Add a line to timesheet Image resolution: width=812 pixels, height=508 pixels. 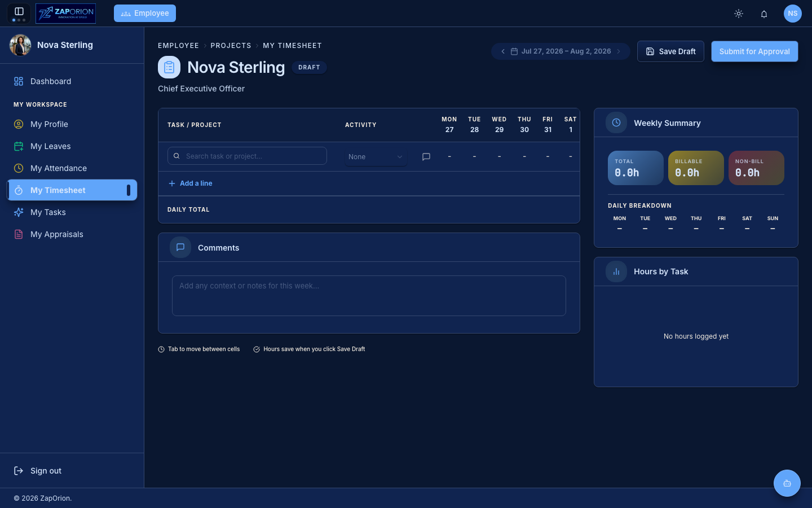pos(191,183)
